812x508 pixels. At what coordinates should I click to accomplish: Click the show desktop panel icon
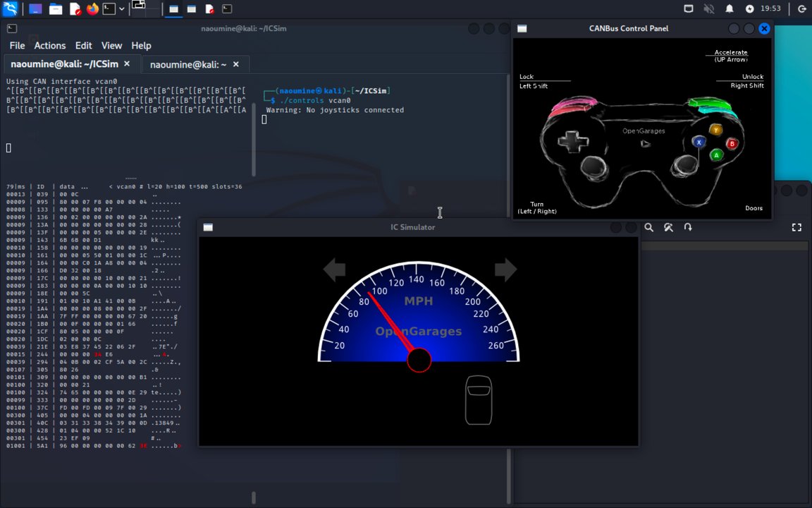pyautogui.click(x=35, y=8)
